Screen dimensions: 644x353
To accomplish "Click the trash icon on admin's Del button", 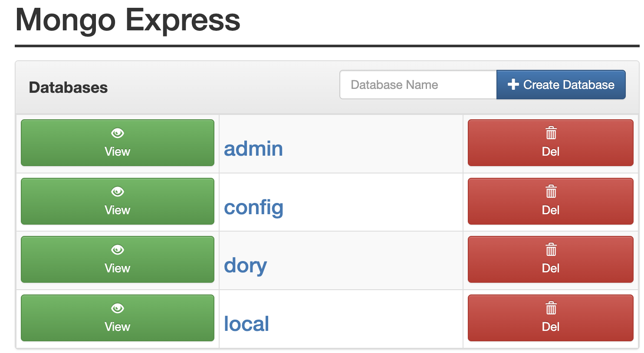I will click(x=550, y=133).
